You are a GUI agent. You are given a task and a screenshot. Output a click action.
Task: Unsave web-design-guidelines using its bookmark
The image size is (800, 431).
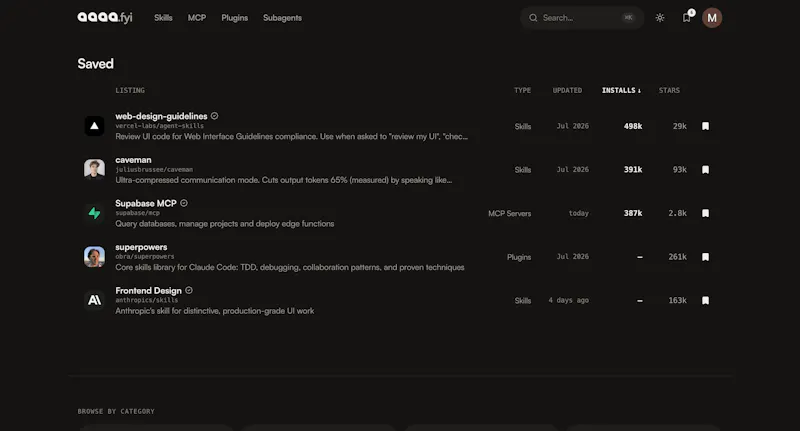(x=705, y=126)
